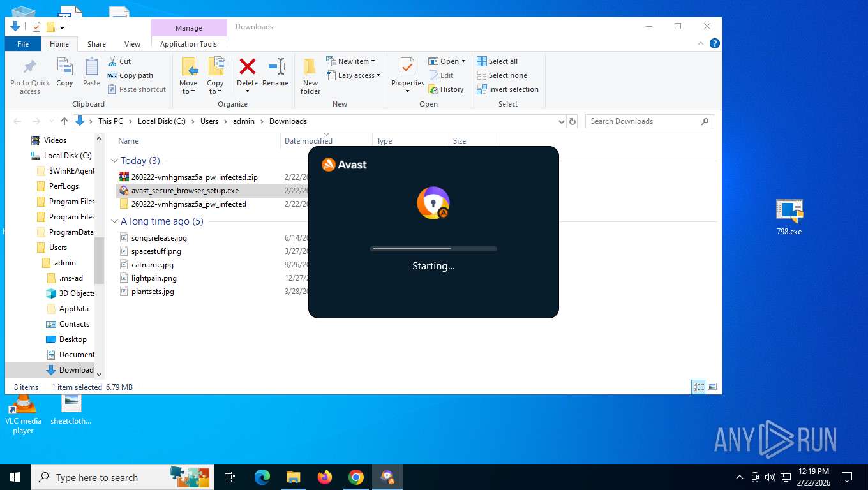Open the Move to command
Image resolution: width=868 pixels, height=490 pixels.
(x=188, y=76)
